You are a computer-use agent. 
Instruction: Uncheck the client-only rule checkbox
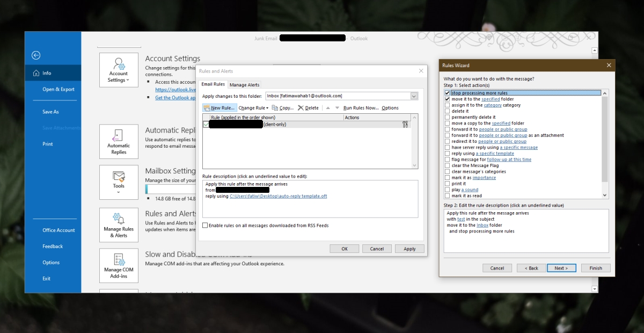click(206, 124)
